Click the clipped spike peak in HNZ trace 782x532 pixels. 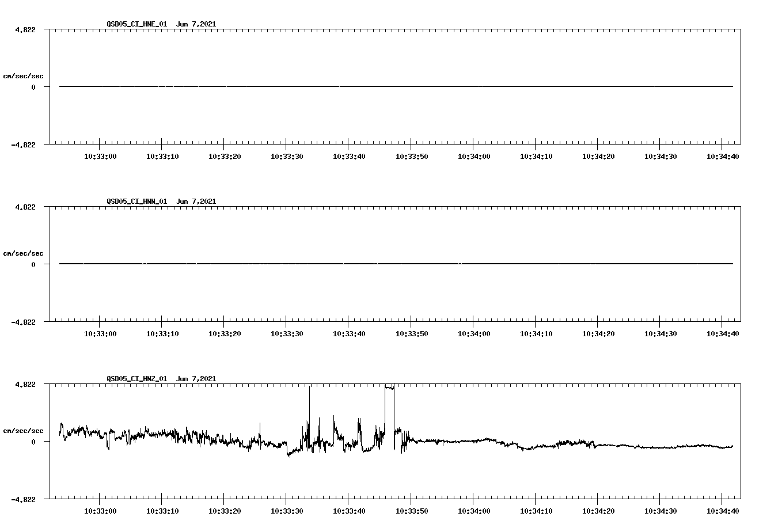click(389, 387)
